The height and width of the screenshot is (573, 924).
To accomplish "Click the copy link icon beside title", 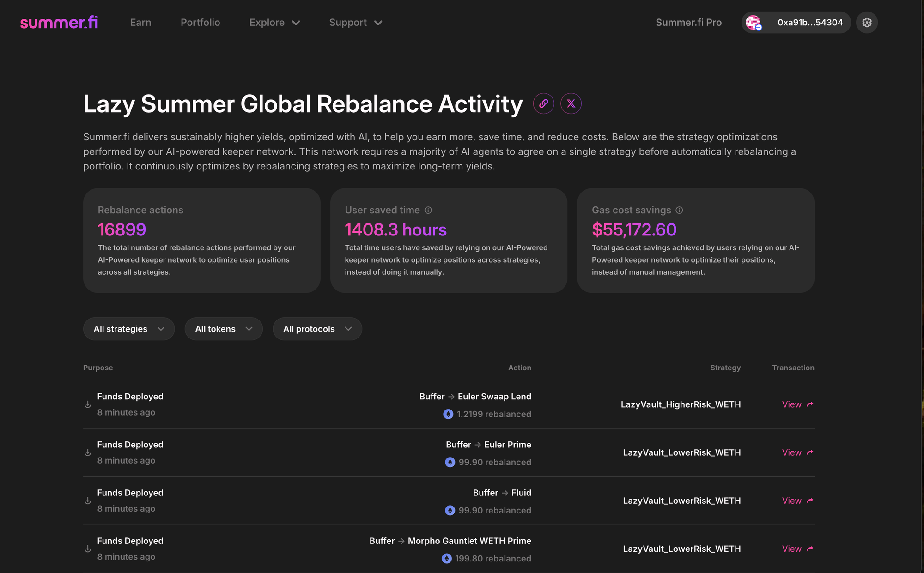I will click(x=543, y=103).
